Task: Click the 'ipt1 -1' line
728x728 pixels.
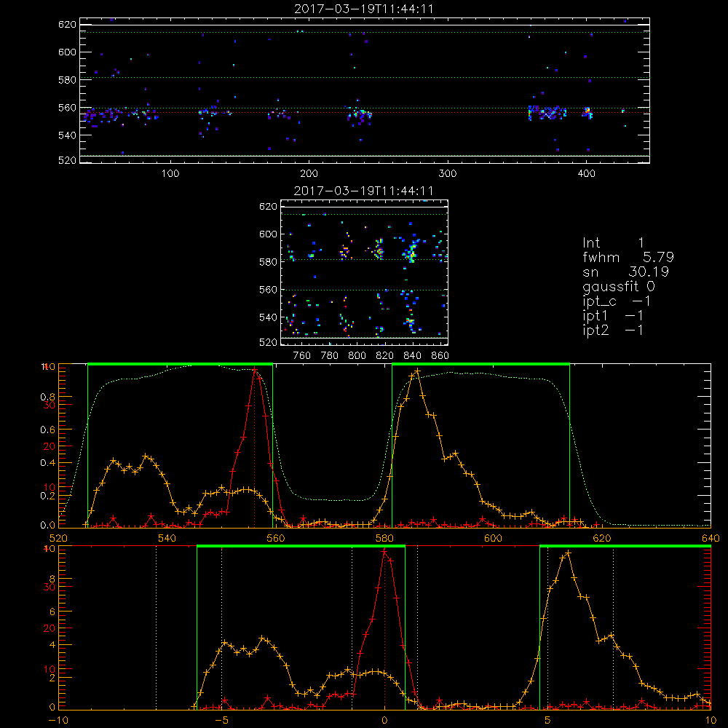Action: 613,316
